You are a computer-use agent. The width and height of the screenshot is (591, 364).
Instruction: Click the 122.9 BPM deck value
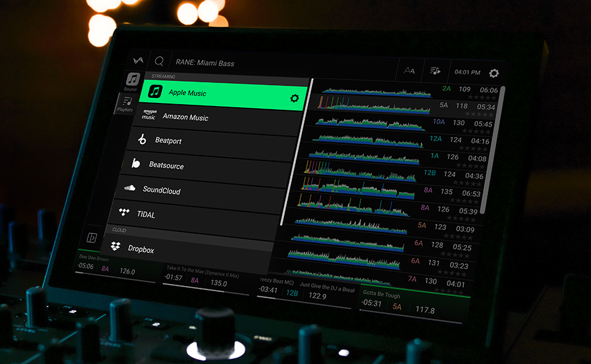318,296
